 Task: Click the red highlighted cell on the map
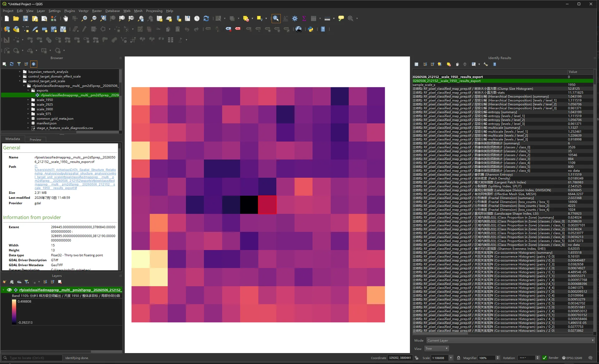tap(267, 205)
